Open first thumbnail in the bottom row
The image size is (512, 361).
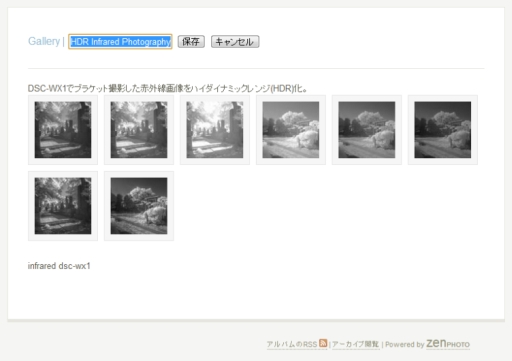63,206
